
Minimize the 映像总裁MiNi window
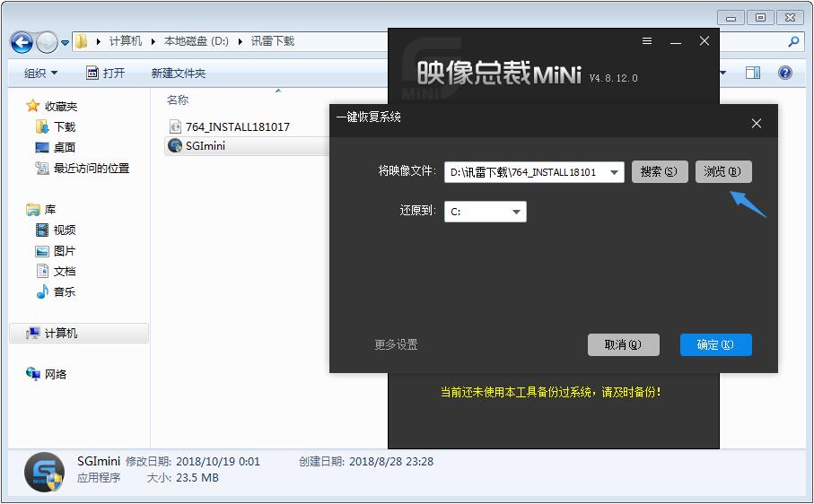point(676,41)
